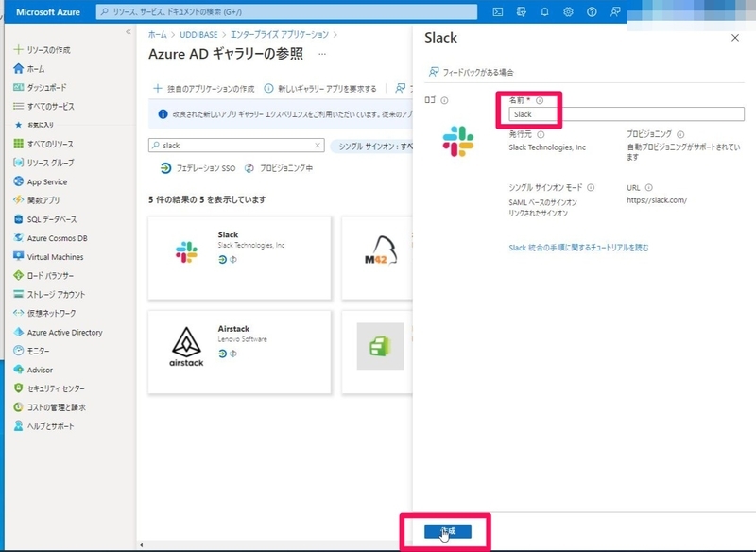Collapse the left sidebar with the double chevron
756x552 pixels.
pyautogui.click(x=129, y=32)
